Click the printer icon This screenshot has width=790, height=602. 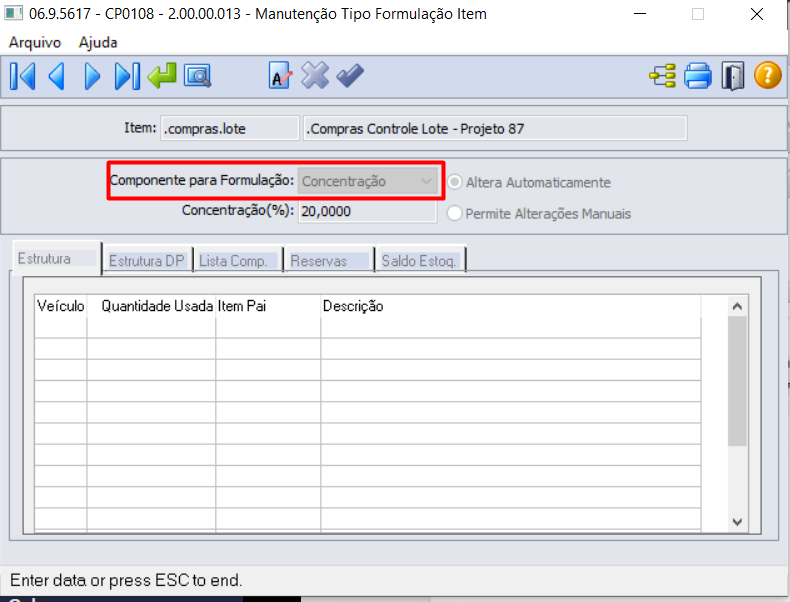coord(698,76)
